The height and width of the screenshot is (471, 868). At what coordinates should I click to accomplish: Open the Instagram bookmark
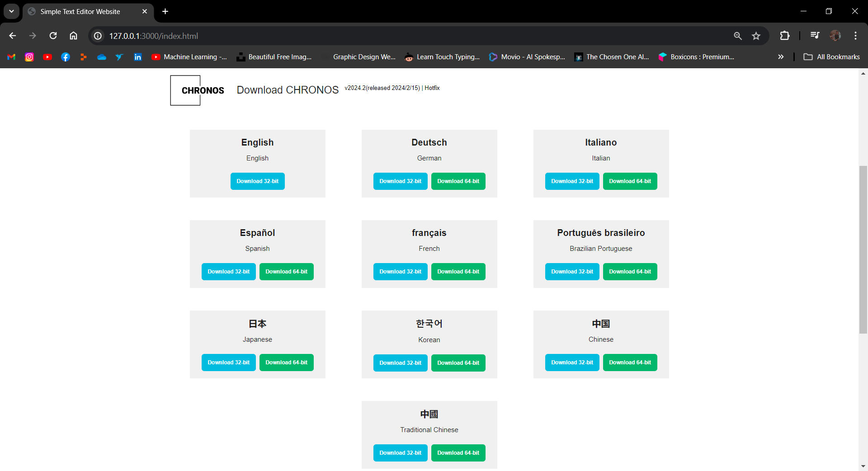(x=29, y=57)
